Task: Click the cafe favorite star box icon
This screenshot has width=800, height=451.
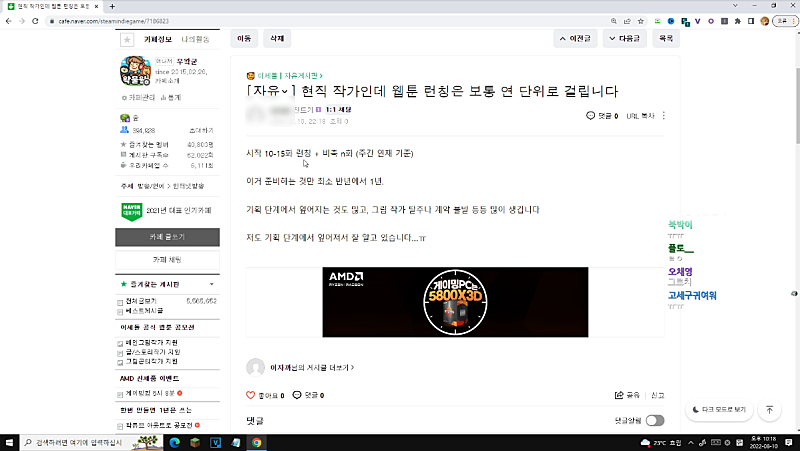Action: (x=127, y=39)
